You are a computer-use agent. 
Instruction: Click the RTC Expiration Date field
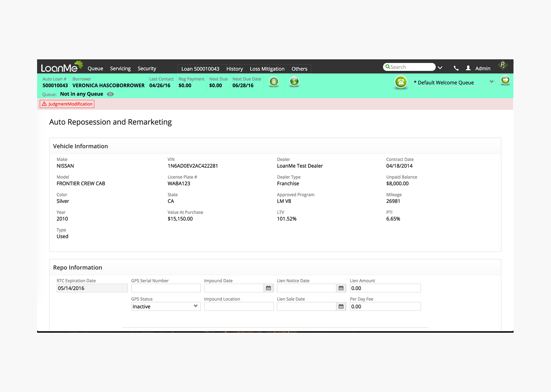point(92,288)
